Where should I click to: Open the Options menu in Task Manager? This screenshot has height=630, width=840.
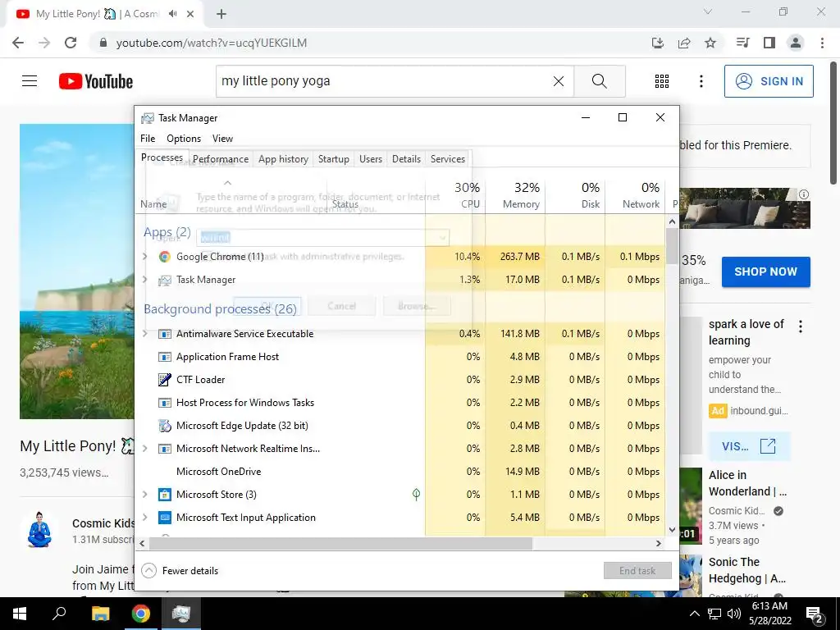pos(184,138)
